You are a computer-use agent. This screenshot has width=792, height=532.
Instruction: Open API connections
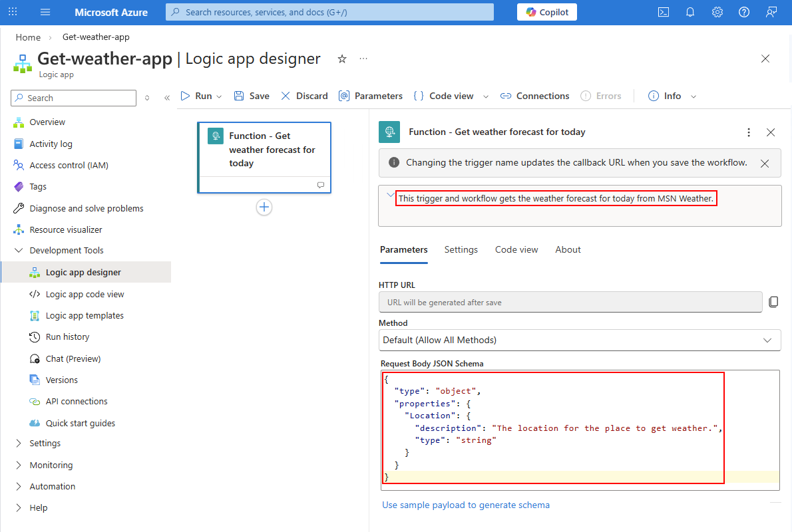point(77,401)
